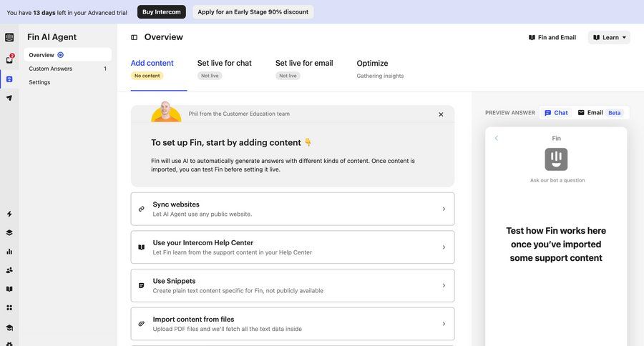
Task: Open Automation lightning bolt icon
Action: tap(9, 214)
